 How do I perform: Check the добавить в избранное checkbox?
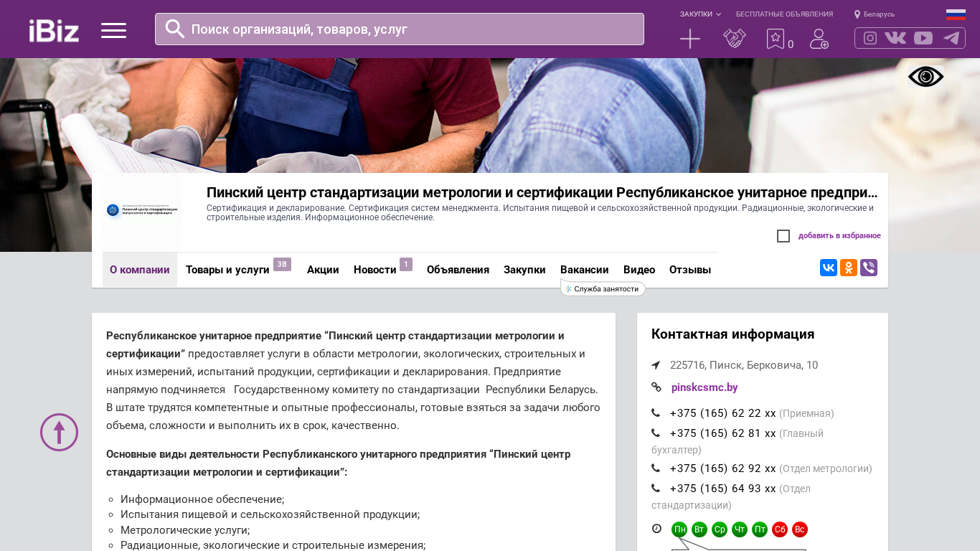click(x=783, y=236)
